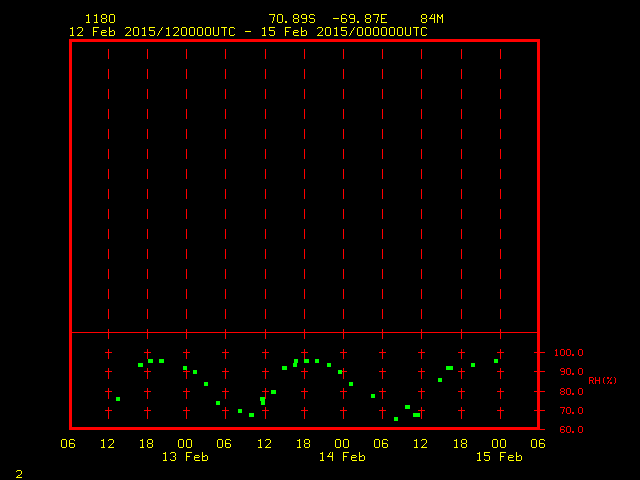The width and height of the screenshot is (640, 480).
Task: Select the date range title text
Action: (248, 32)
